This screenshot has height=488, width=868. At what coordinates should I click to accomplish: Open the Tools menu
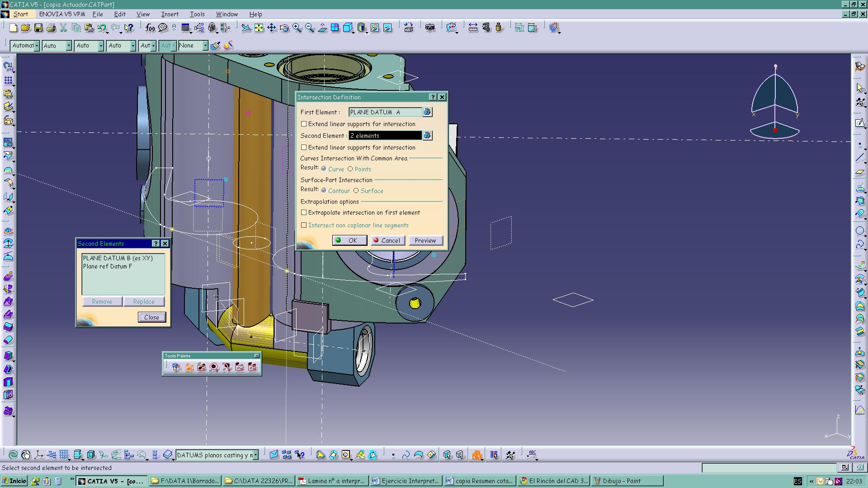[197, 14]
